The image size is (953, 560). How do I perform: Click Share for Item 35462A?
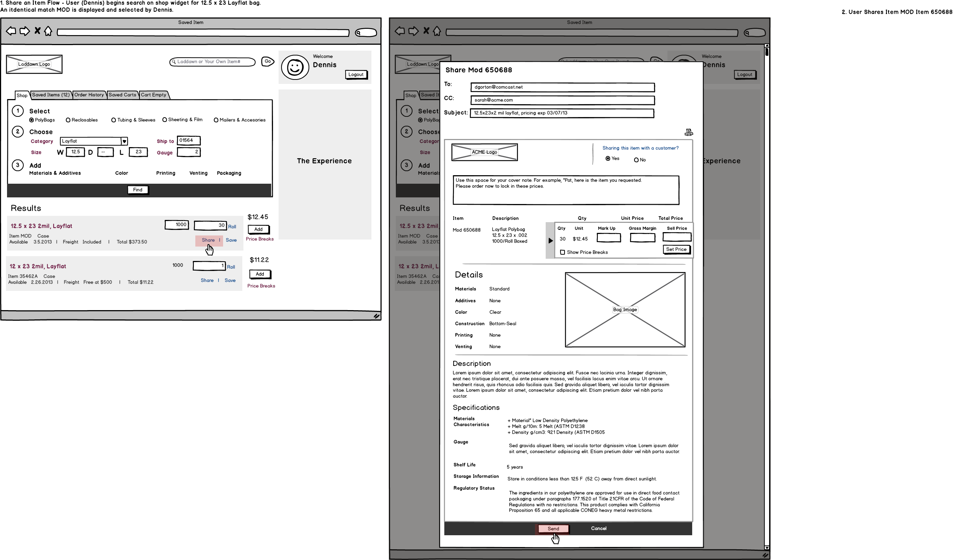coord(207,281)
